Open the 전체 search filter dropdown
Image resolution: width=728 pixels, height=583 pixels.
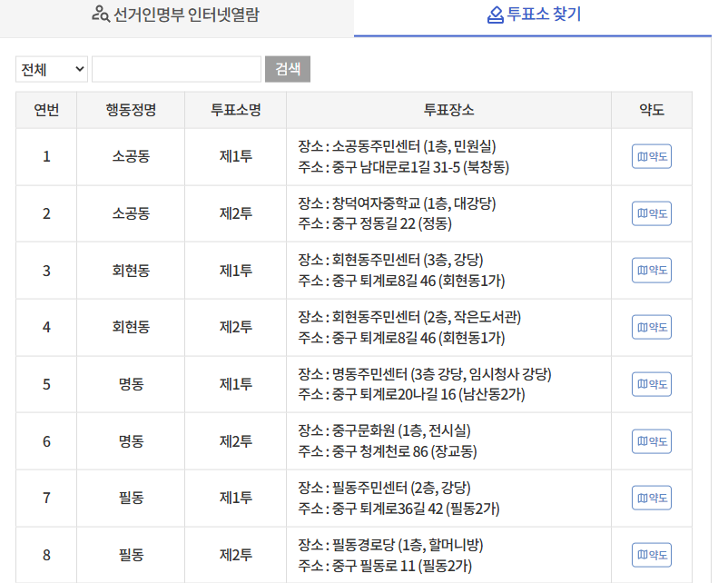52,69
